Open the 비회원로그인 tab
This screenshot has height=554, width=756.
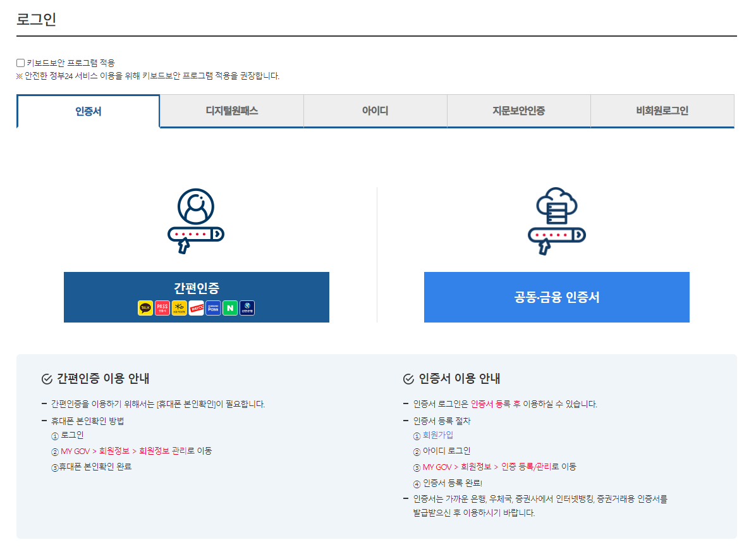[x=662, y=111]
